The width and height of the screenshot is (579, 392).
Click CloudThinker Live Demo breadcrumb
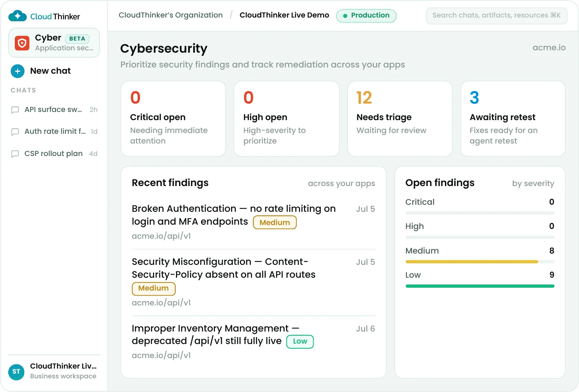284,15
